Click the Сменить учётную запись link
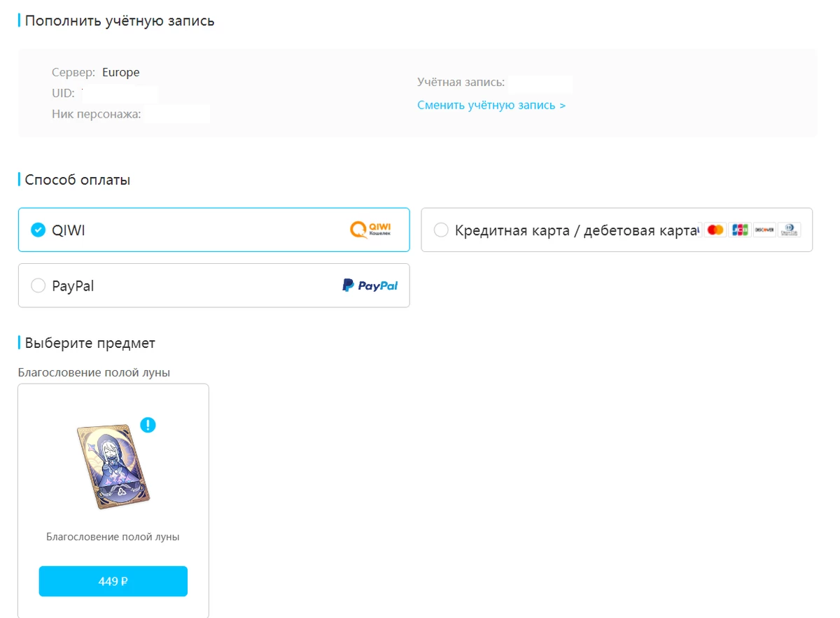The width and height of the screenshot is (840, 618). (x=491, y=105)
